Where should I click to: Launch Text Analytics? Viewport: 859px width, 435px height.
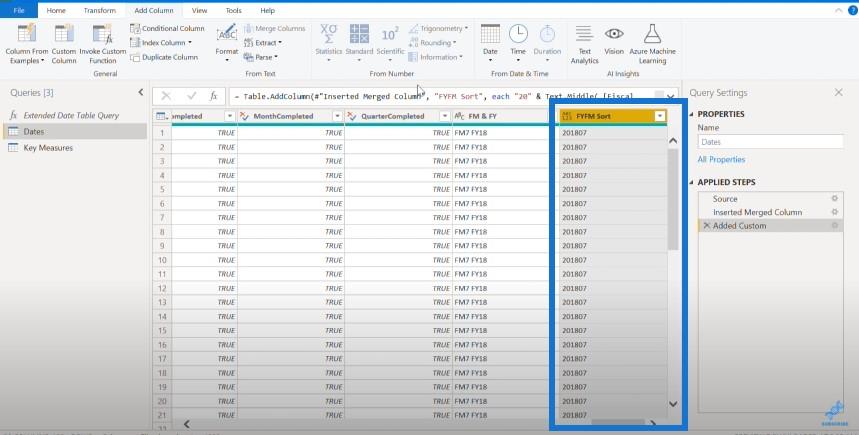pos(585,44)
